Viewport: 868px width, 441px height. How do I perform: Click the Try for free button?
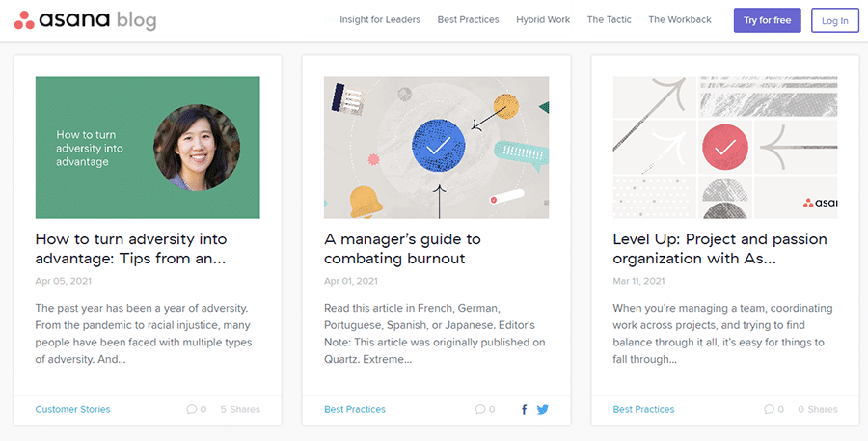point(768,20)
